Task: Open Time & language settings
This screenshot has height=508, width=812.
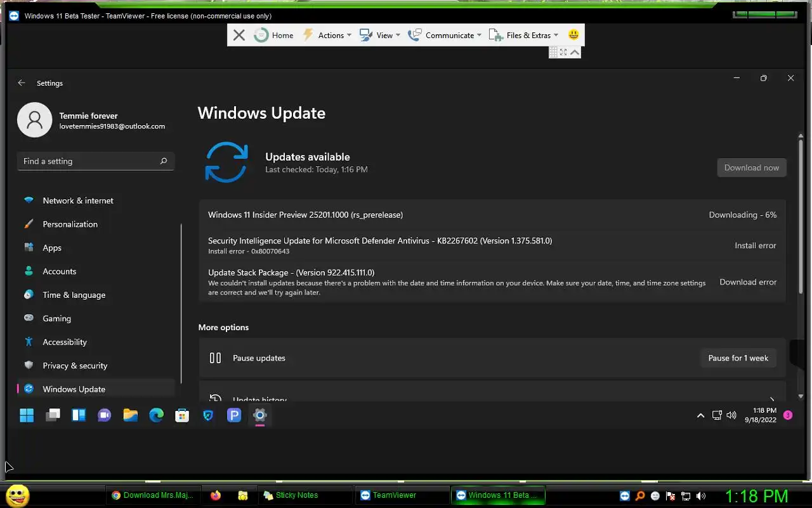Action: pos(96,295)
